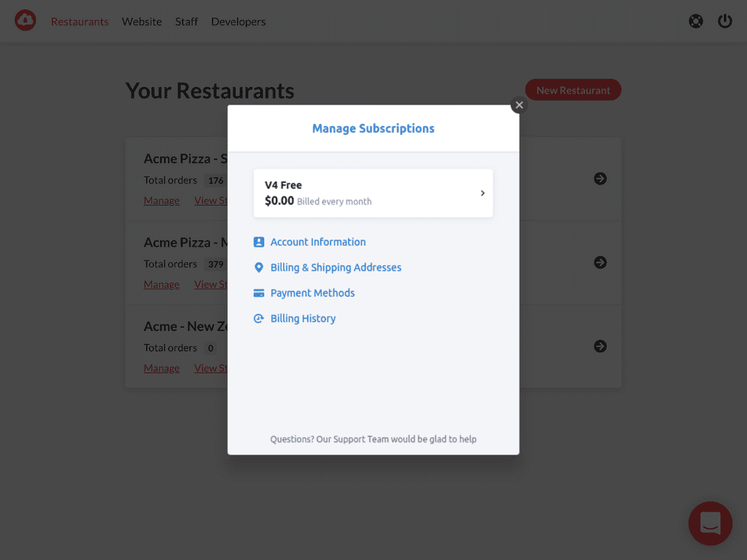747x560 pixels.
Task: Click the Billing & Shipping location pin icon
Action: [x=259, y=267]
